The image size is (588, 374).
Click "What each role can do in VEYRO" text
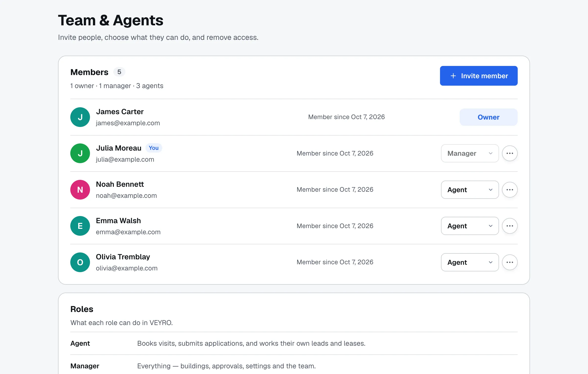click(x=122, y=323)
